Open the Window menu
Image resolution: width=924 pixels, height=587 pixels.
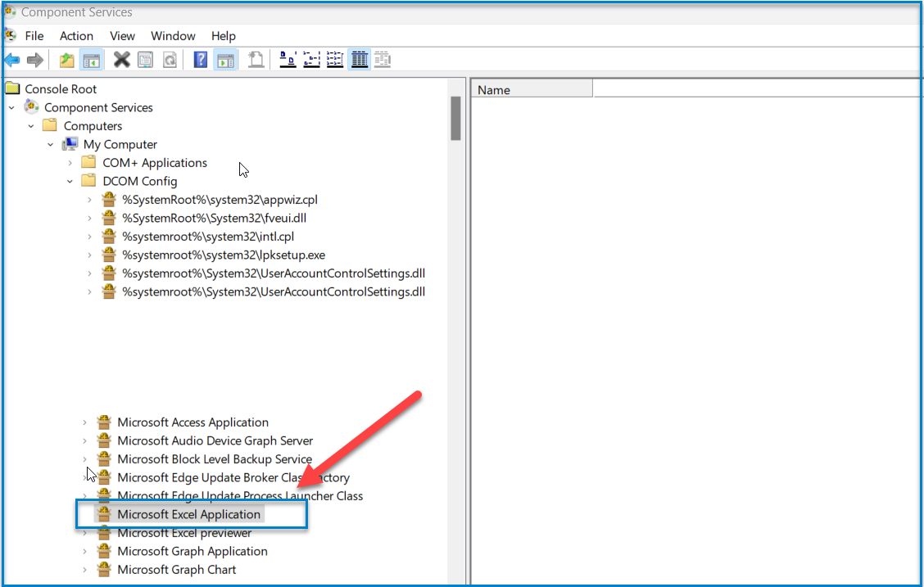click(x=173, y=36)
